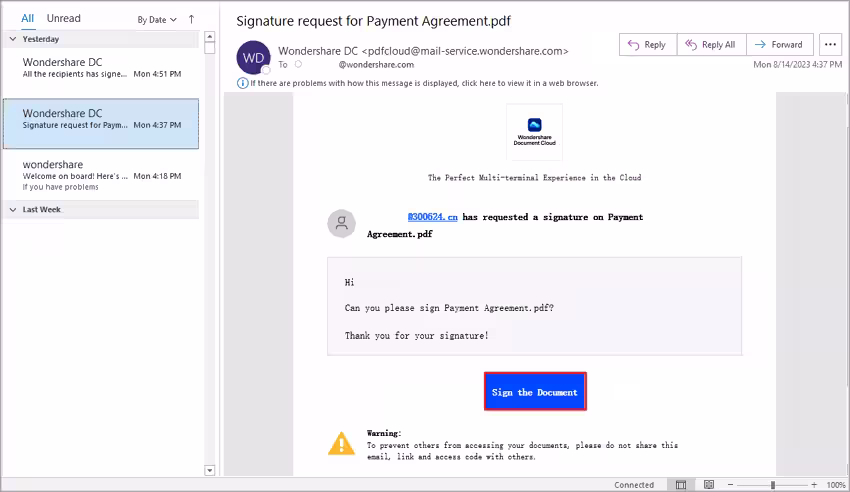Click the email subject Signature request for Payment Agreement.pdf
850x492 pixels.
click(x=374, y=21)
